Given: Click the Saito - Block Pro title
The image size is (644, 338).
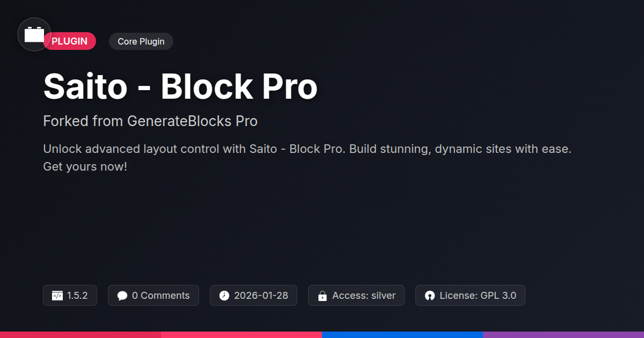Looking at the screenshot, I should 180,86.
